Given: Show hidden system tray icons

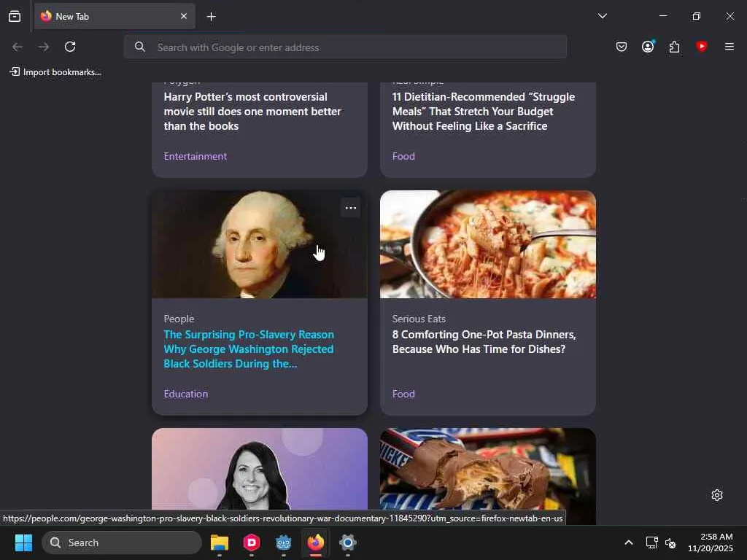Looking at the screenshot, I should (x=629, y=542).
